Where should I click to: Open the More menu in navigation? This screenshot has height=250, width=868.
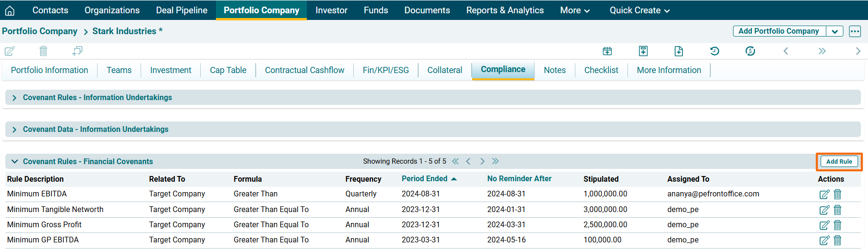[574, 10]
